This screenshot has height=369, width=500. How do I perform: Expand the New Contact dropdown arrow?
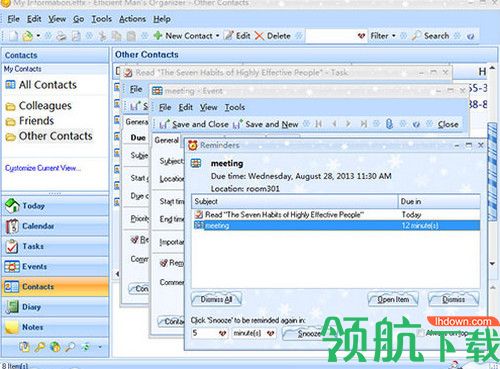click(x=218, y=36)
